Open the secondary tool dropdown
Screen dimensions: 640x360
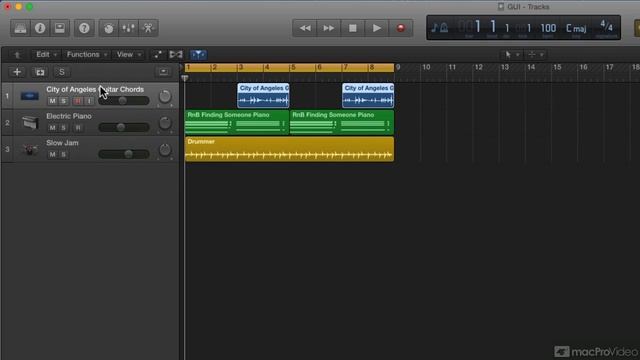click(535, 54)
